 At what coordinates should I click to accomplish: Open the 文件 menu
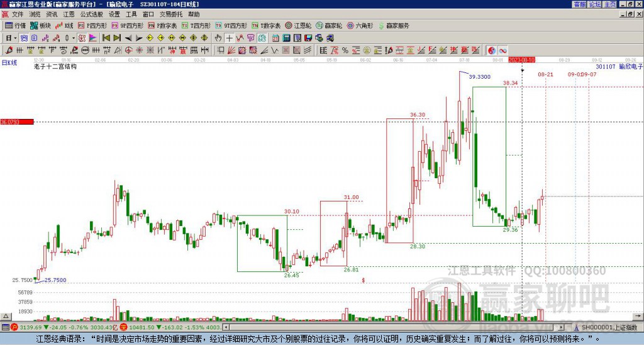pyautogui.click(x=17, y=14)
